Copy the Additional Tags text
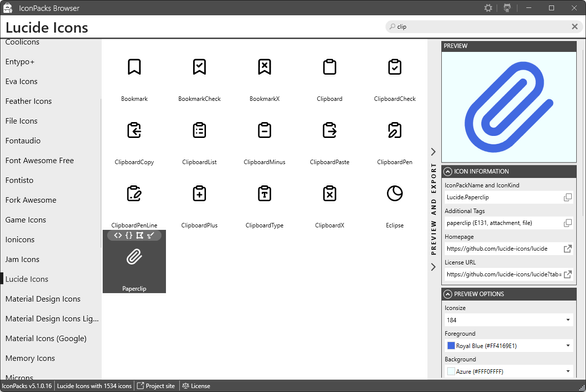The image size is (586, 392). click(567, 223)
